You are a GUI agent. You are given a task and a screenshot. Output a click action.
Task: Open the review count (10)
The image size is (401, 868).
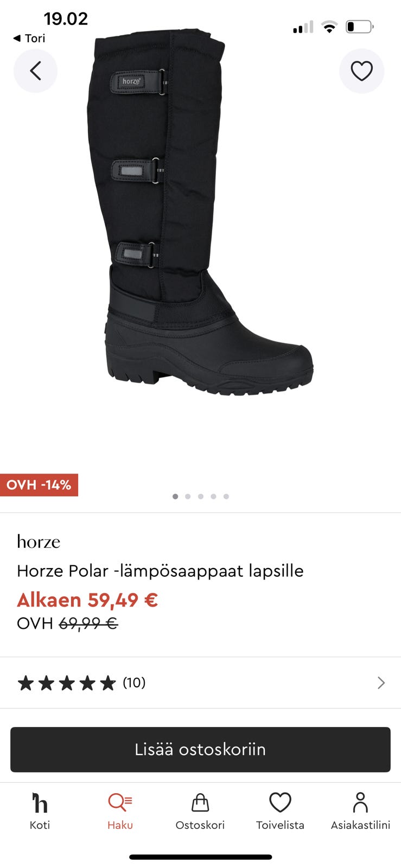tap(134, 682)
